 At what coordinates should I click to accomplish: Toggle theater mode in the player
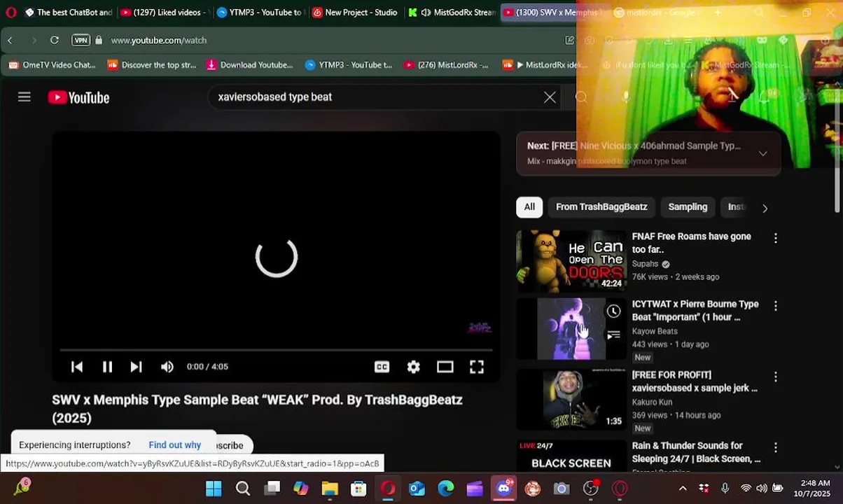click(x=445, y=367)
